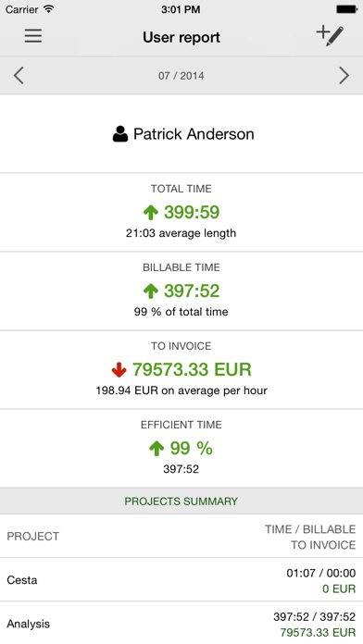Open the hamburger menu
Screen dimensions: 363x644
click(33, 36)
